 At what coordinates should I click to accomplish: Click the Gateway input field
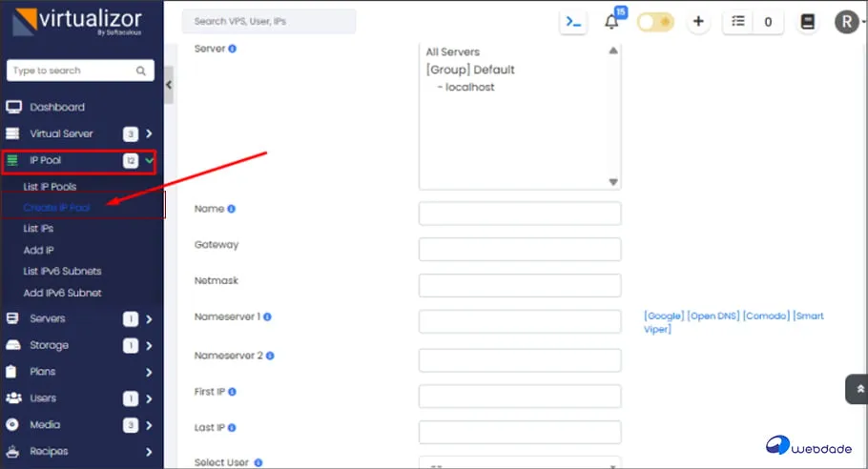click(x=519, y=250)
